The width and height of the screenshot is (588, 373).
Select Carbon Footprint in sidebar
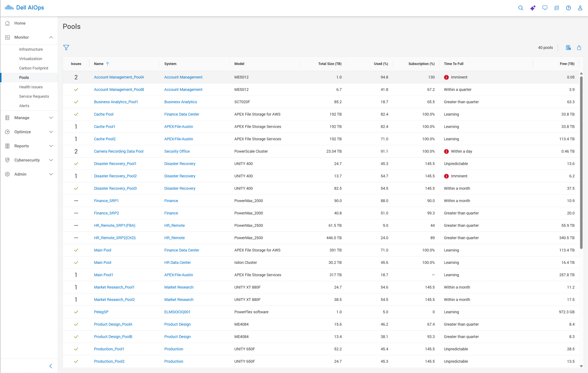click(x=34, y=68)
